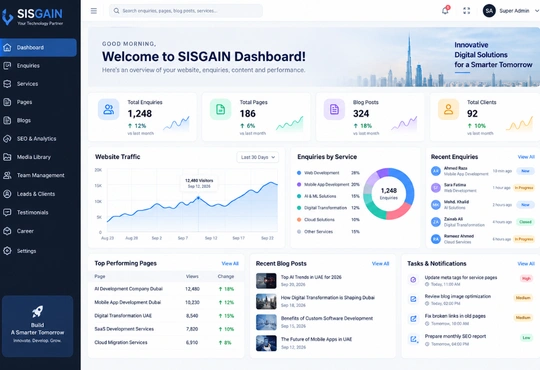The height and width of the screenshot is (370, 540).
Task: Toggle Web Development legend dot
Action: [299, 173]
